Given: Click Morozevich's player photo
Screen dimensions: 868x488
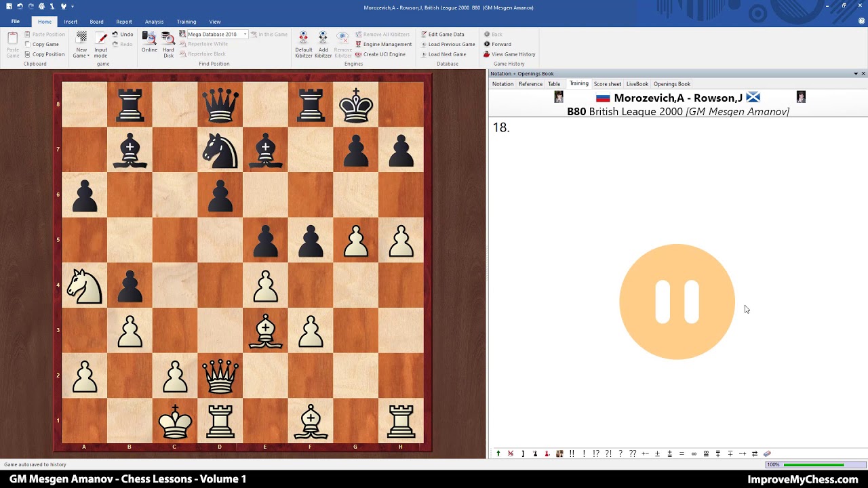Looking at the screenshot, I should coord(559,98).
